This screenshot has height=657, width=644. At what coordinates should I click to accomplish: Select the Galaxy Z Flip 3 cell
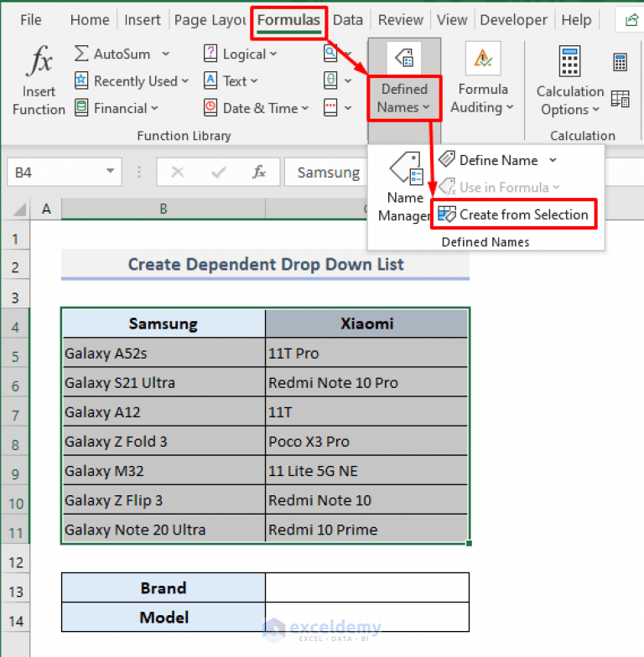click(164, 499)
